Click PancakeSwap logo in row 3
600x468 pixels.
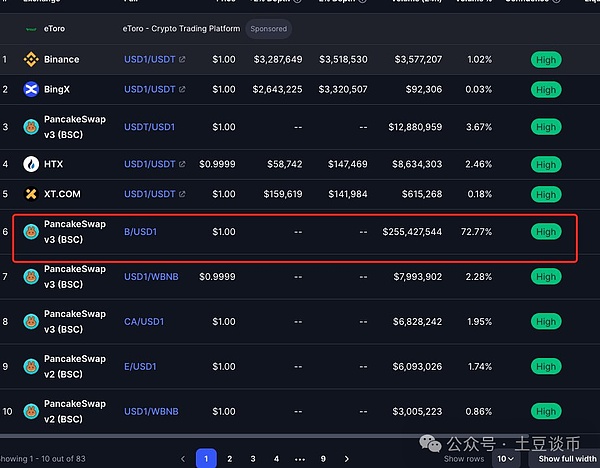(x=30, y=127)
